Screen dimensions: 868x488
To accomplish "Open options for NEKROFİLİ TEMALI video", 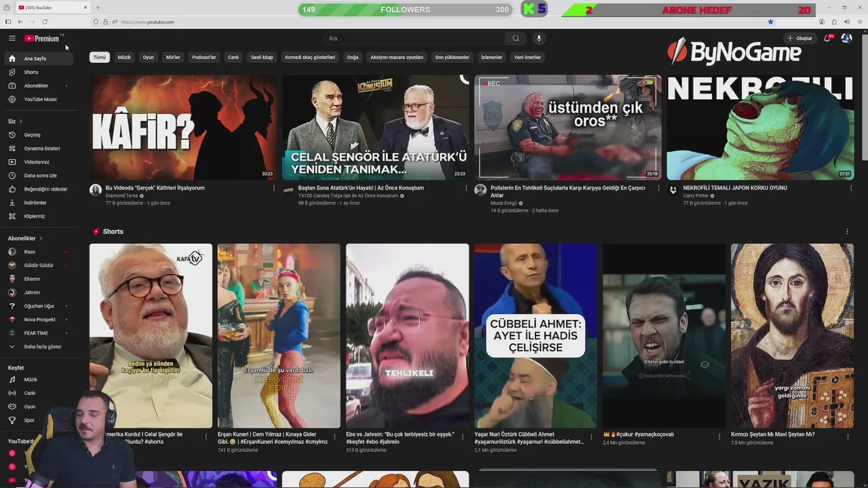I will pyautogui.click(x=851, y=188).
